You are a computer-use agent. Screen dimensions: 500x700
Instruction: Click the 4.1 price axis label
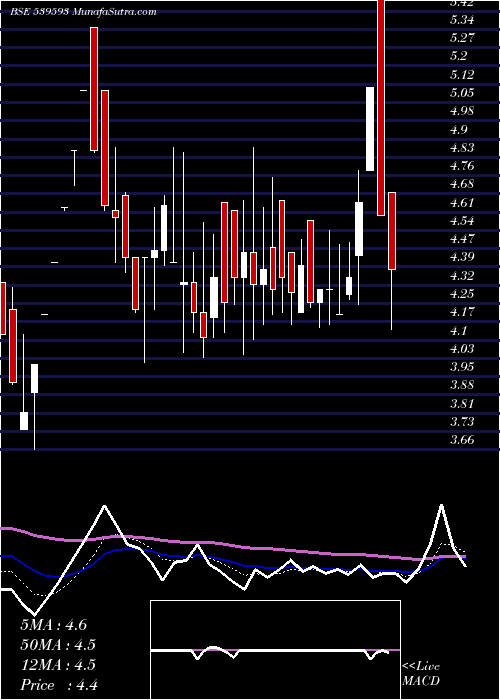[459, 331]
